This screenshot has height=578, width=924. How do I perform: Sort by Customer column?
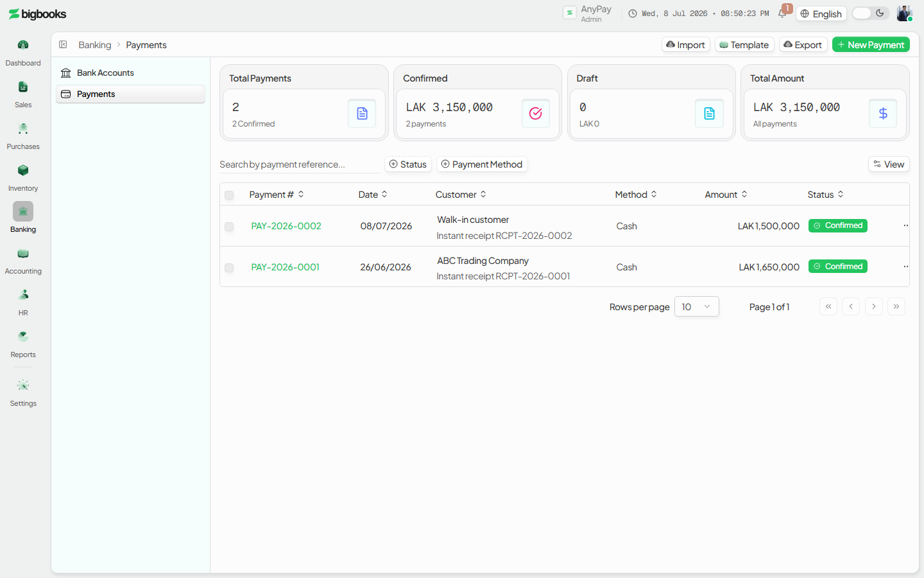(461, 195)
